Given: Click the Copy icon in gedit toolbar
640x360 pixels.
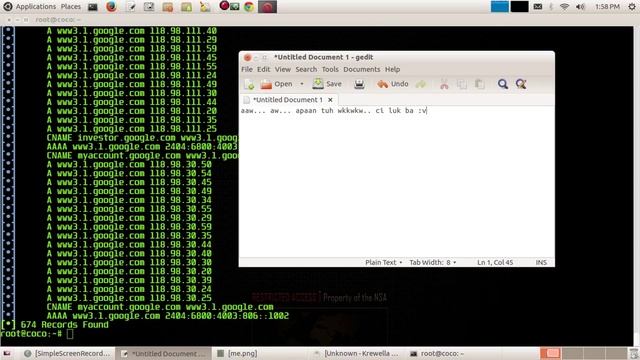Looking at the screenshot, I should coord(462,84).
